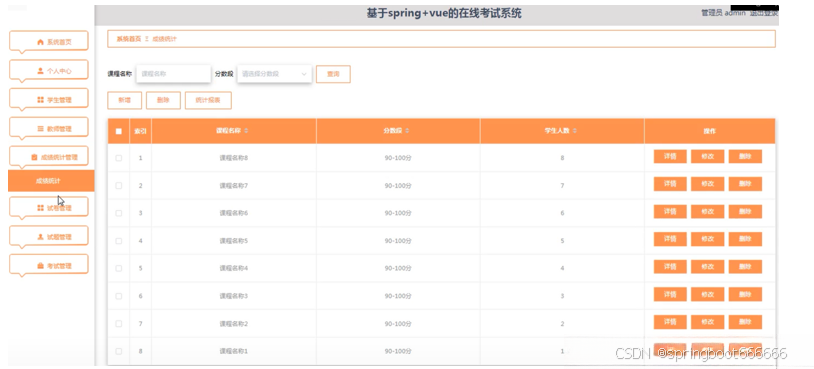Open 详情 for 课程名称3 row
Image resolution: width=814 pixels, height=369 pixels.
670,294
